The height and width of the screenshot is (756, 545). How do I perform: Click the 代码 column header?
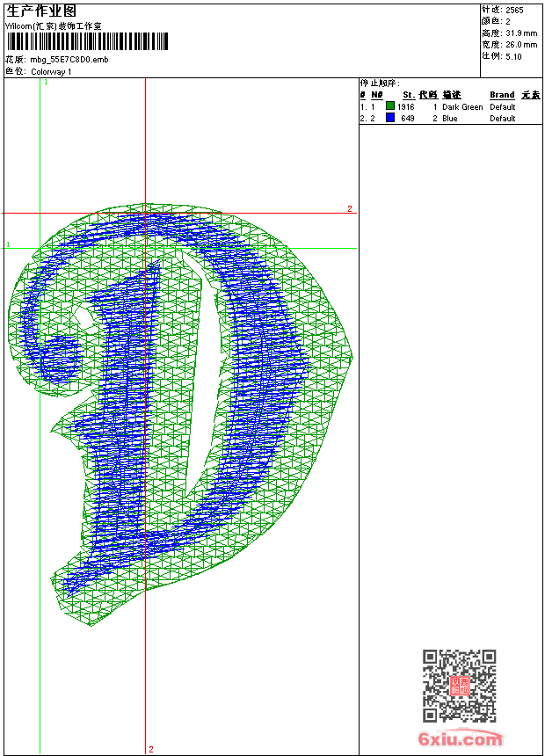(x=428, y=94)
